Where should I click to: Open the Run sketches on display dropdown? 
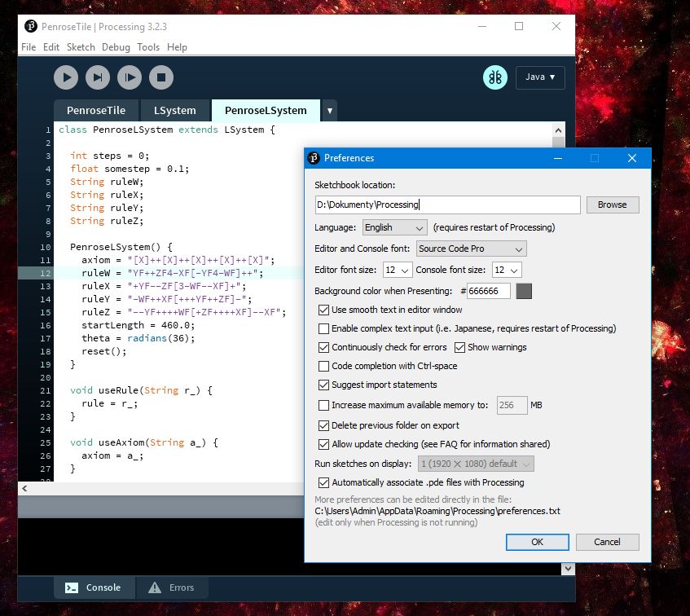pos(476,464)
